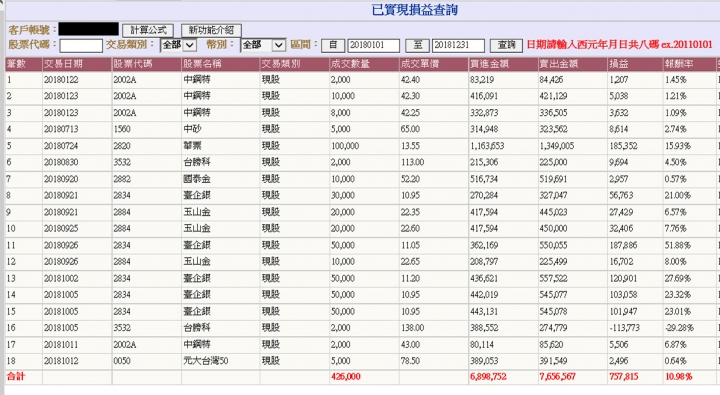Select date cell 20180830

[61, 163]
